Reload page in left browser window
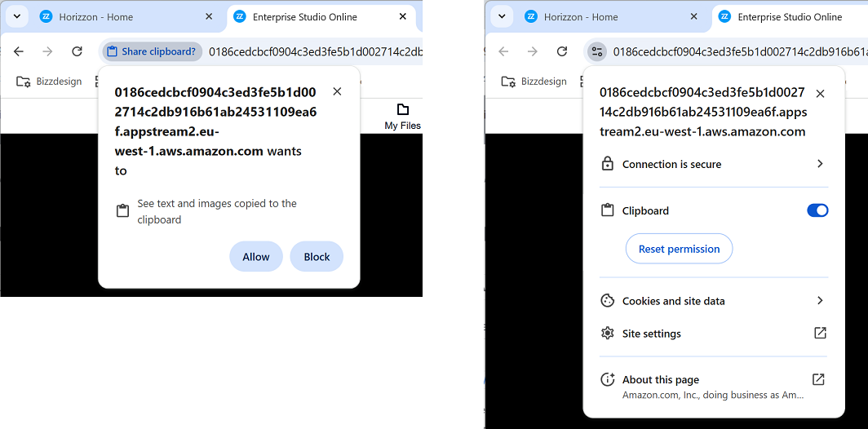 (x=77, y=51)
